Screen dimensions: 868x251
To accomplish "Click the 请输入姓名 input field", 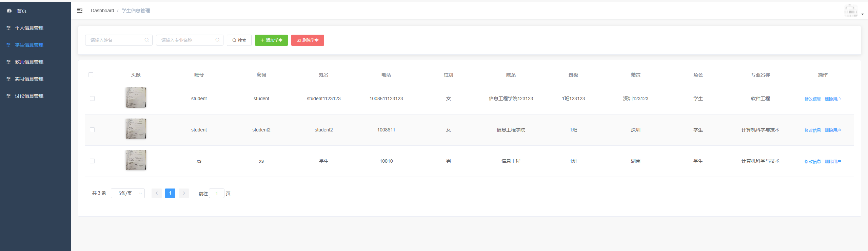I will [115, 40].
